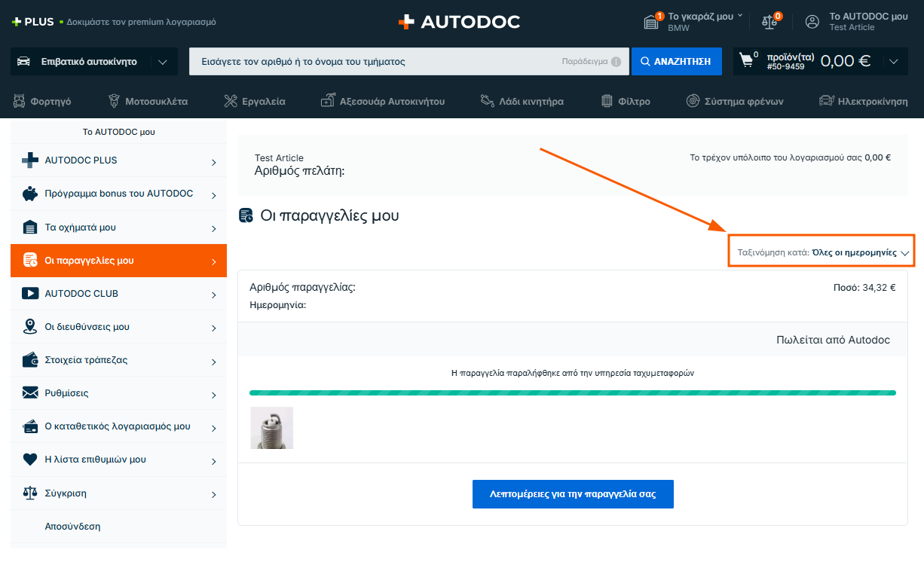Expand the Ρυθμίσεις chevron
Image resolution: width=924 pixels, height=568 pixels.
[x=214, y=395]
